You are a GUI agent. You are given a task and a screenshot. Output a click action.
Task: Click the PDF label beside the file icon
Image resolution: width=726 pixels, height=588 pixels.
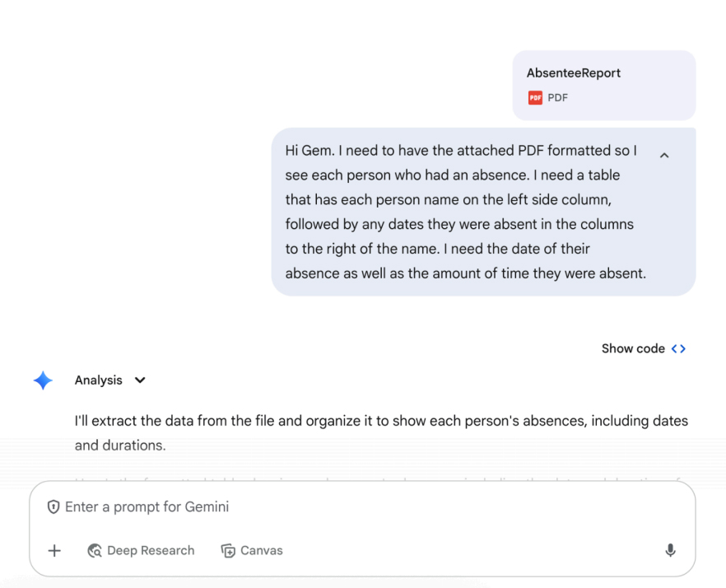coord(557,98)
